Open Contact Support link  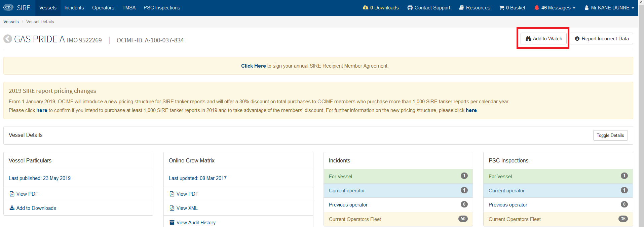(429, 8)
